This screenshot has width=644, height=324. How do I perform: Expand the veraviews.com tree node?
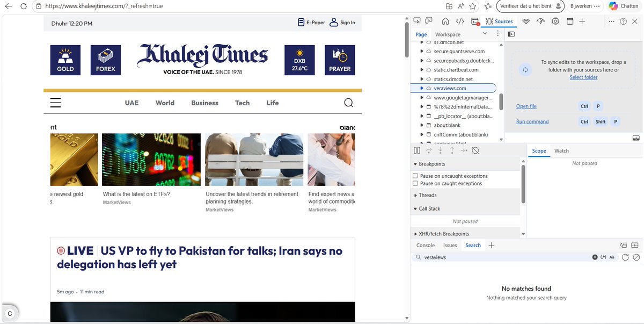[422, 88]
